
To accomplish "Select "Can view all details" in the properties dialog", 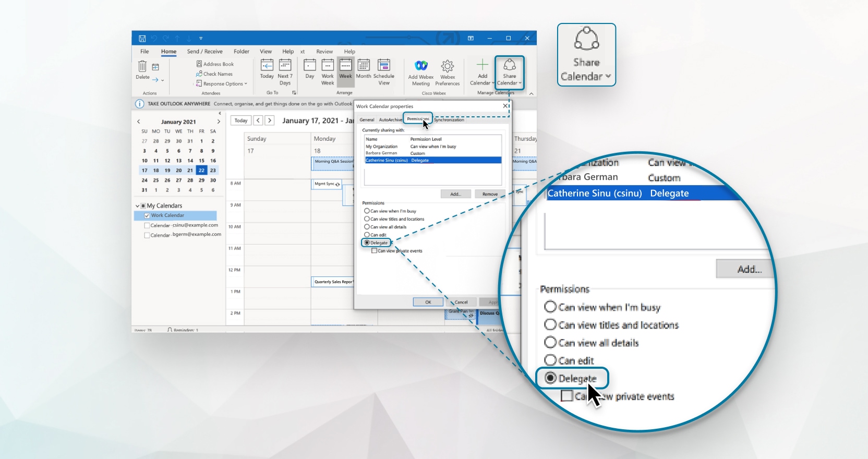I will pyautogui.click(x=367, y=227).
